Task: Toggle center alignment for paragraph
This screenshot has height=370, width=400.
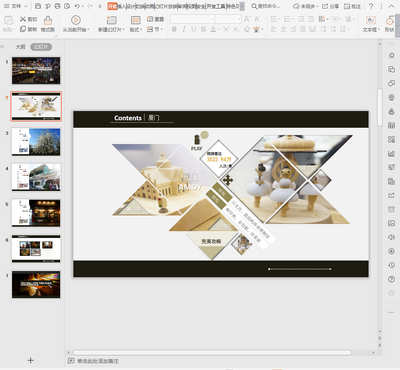Action: tap(283, 29)
